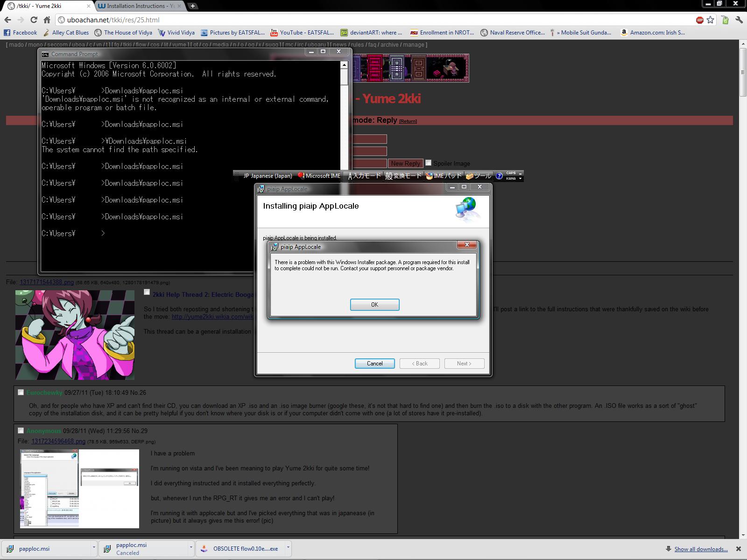Open the Facebook bookmark
The image size is (747, 560).
point(21,33)
